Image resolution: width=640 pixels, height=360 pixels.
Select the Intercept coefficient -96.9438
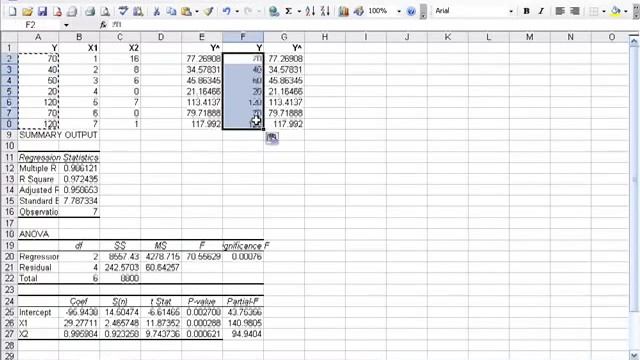click(x=79, y=312)
